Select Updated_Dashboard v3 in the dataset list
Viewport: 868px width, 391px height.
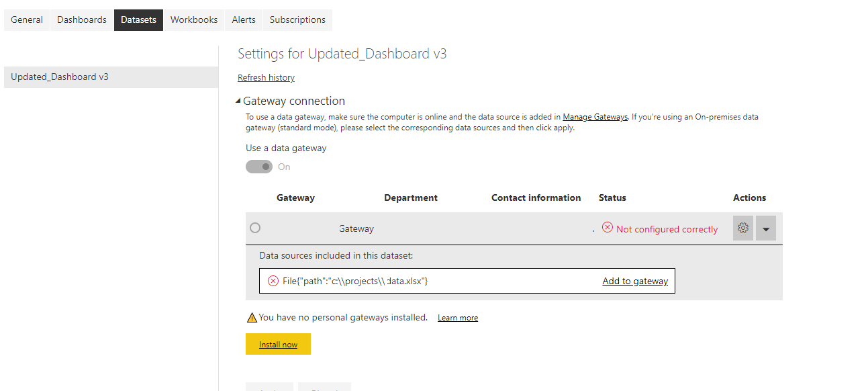coord(109,77)
